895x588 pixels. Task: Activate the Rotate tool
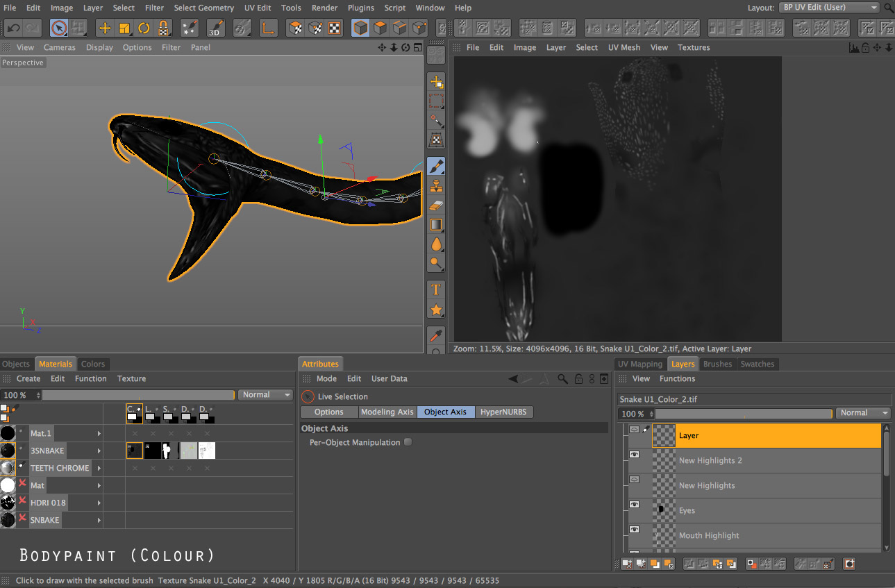tap(144, 28)
